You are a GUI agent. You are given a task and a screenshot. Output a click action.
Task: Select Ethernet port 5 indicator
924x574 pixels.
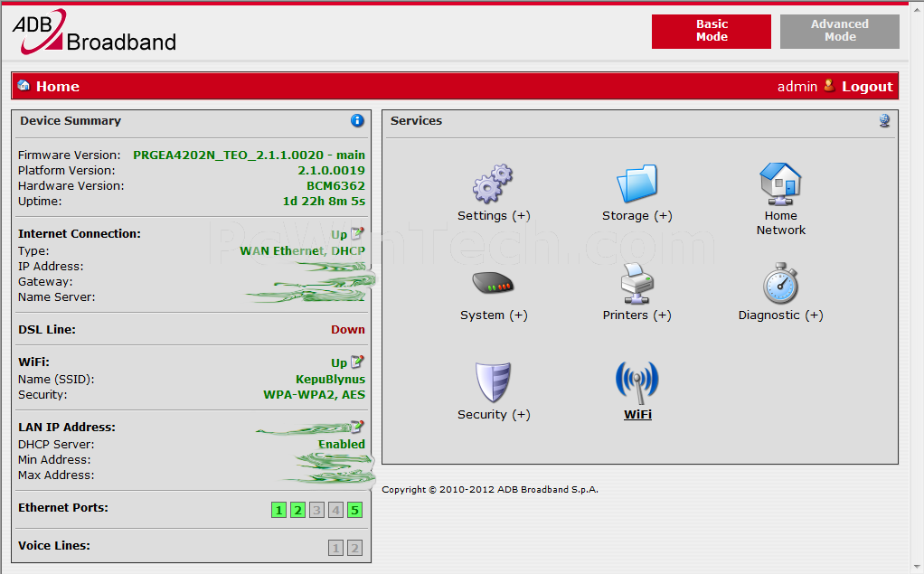tap(354, 510)
